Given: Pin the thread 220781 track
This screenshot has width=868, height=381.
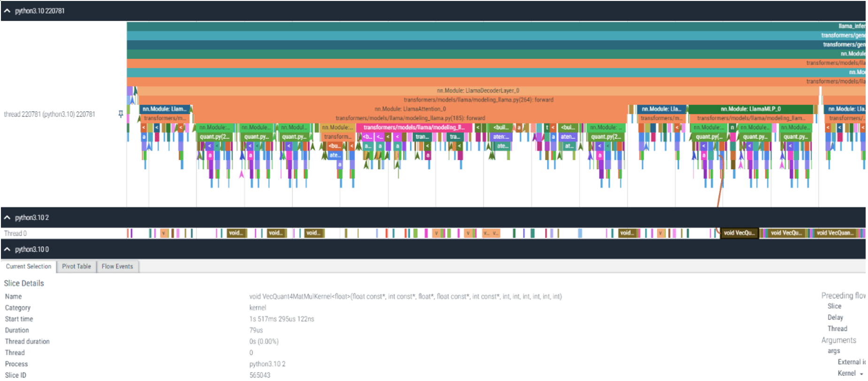Looking at the screenshot, I should coord(121,114).
